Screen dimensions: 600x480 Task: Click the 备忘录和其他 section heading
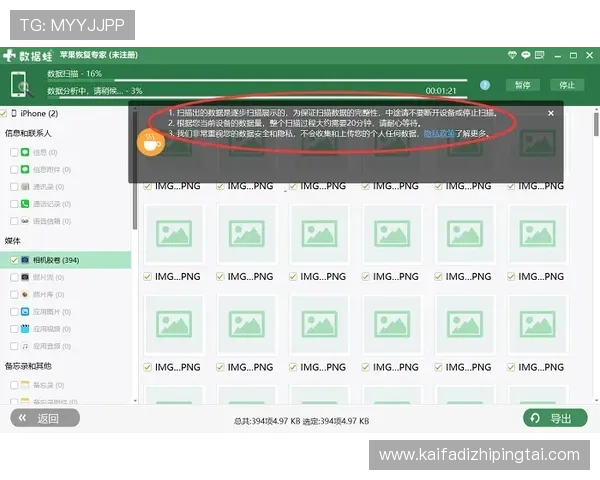click(28, 366)
